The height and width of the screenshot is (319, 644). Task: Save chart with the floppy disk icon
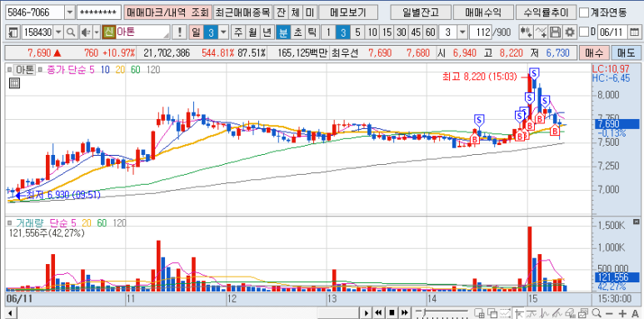[556, 32]
